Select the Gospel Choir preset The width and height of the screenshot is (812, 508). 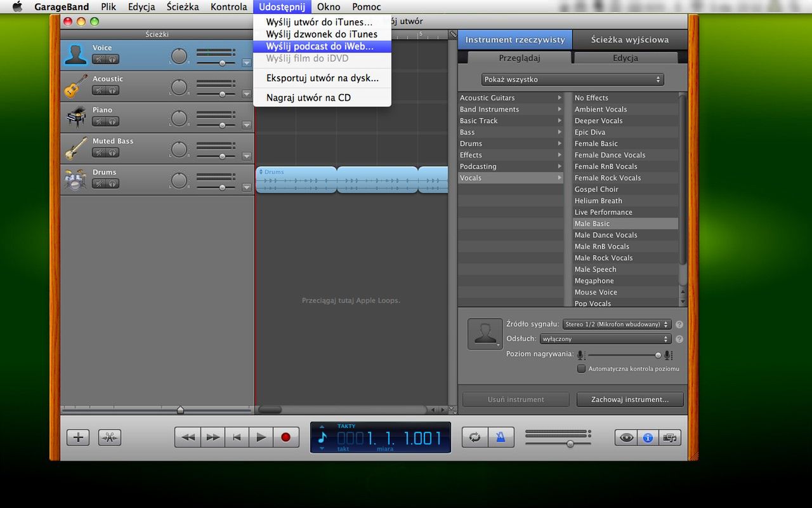[625, 189]
